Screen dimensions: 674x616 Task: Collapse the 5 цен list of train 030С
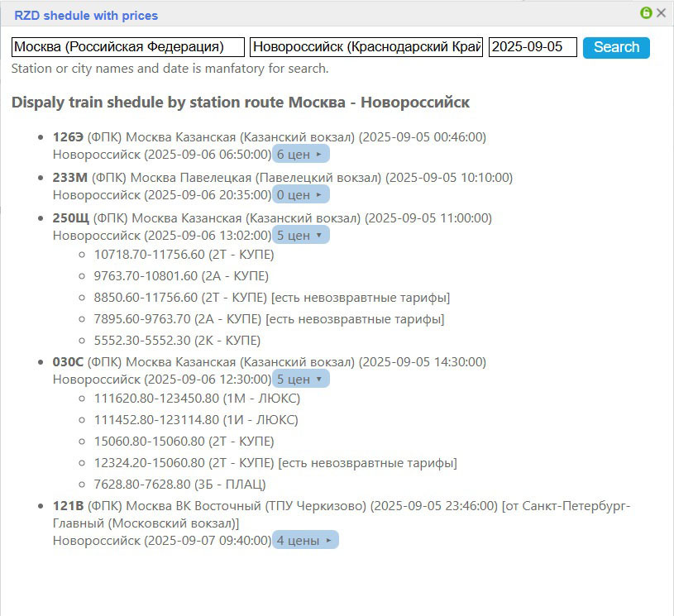(300, 379)
